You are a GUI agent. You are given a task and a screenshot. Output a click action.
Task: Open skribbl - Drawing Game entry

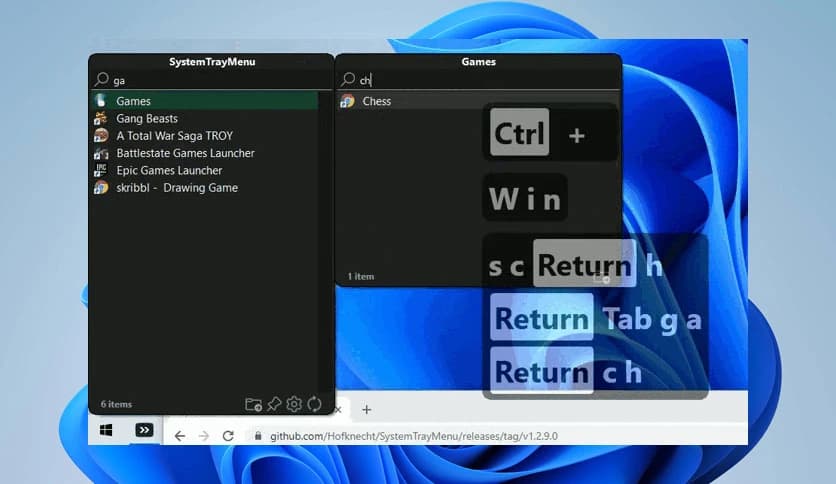click(x=205, y=188)
